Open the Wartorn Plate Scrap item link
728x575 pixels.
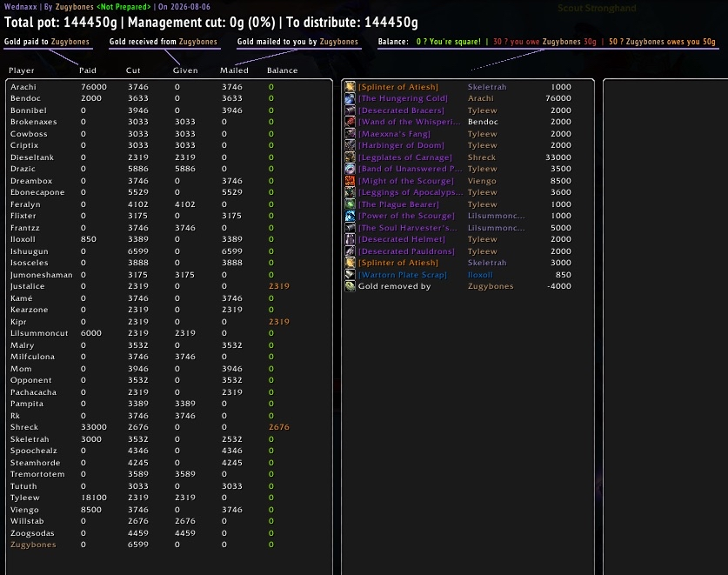(403, 275)
